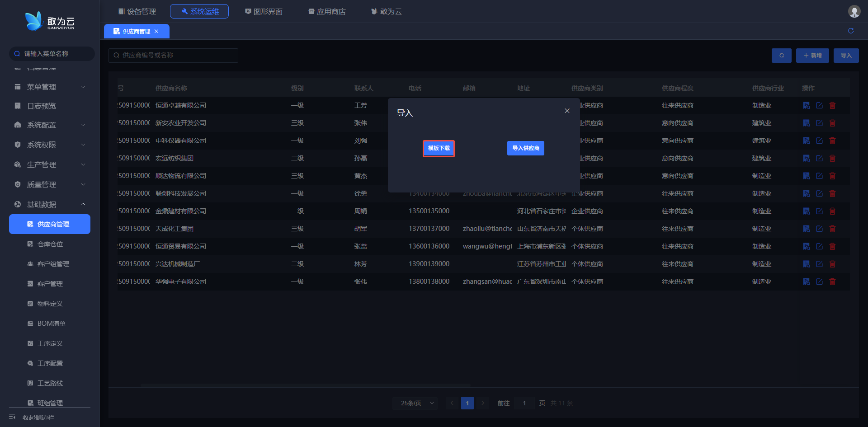
Task: Delete the 华强电子有限公司 row via trash icon
Action: pyautogui.click(x=832, y=282)
